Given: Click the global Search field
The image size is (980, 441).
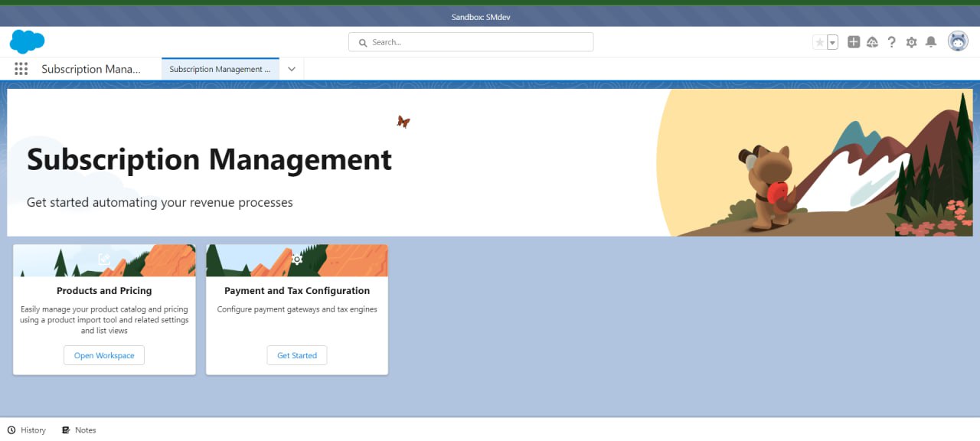Looking at the screenshot, I should 470,41.
